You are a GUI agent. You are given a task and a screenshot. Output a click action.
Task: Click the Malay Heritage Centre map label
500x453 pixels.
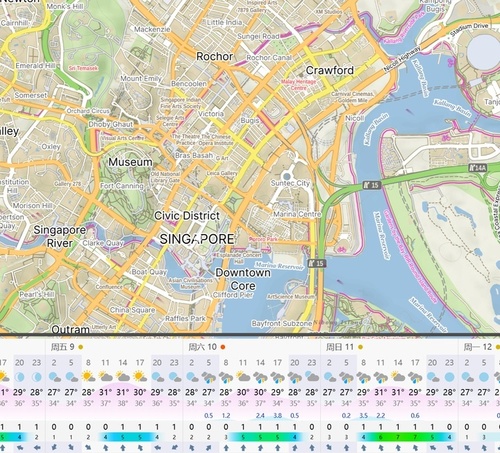[x=299, y=85]
